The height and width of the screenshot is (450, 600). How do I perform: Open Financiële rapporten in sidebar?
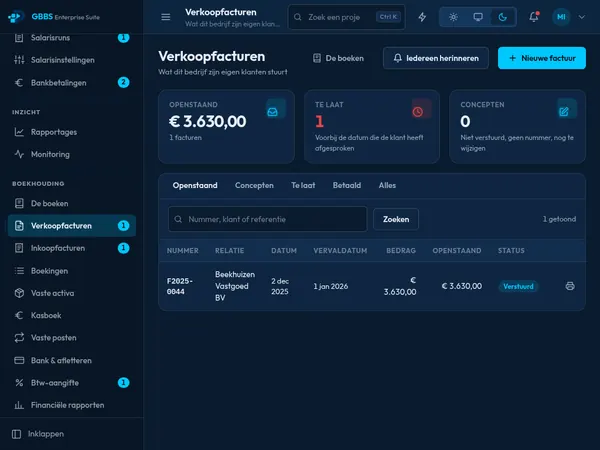[x=72, y=405]
